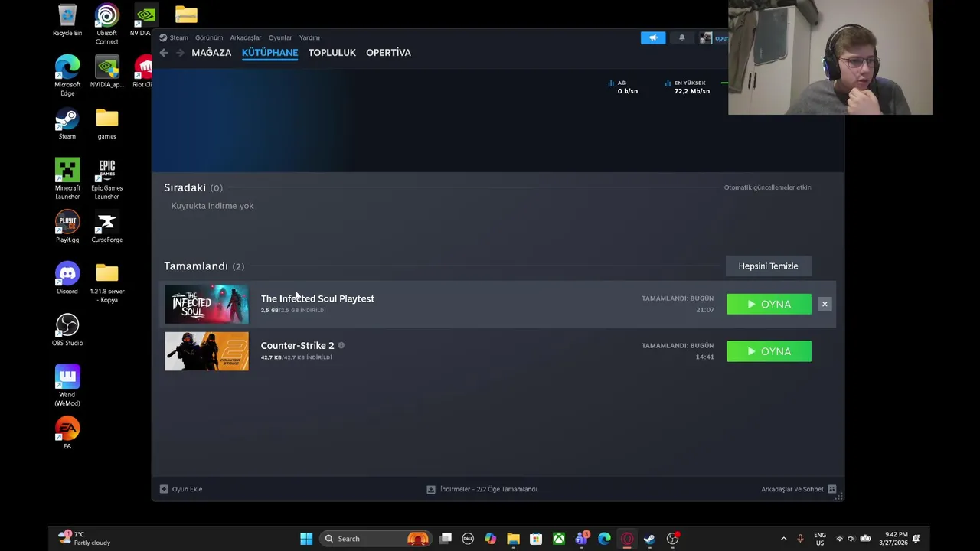Click the AĞ 0 b/sn network stat
The width and height of the screenshot is (980, 551).
(x=623, y=87)
